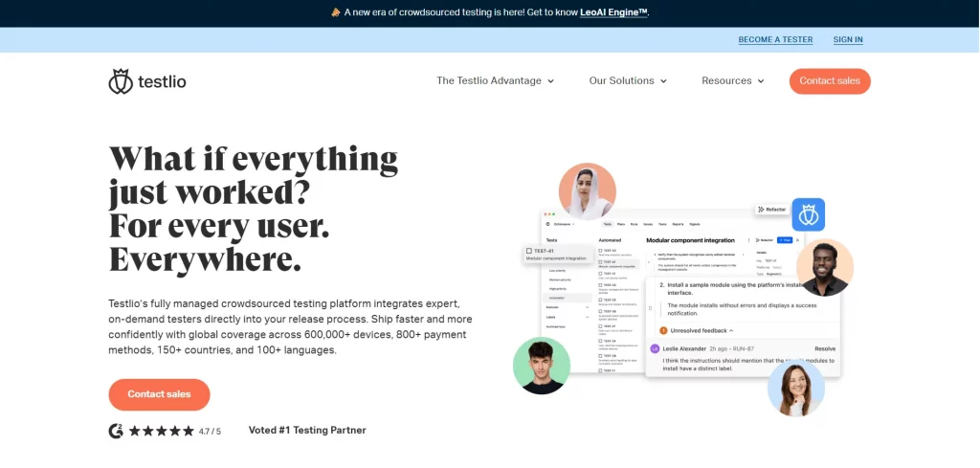Click the megaphone icon in announcement bar
Viewport: 980px width, 468px height.
(x=336, y=12)
